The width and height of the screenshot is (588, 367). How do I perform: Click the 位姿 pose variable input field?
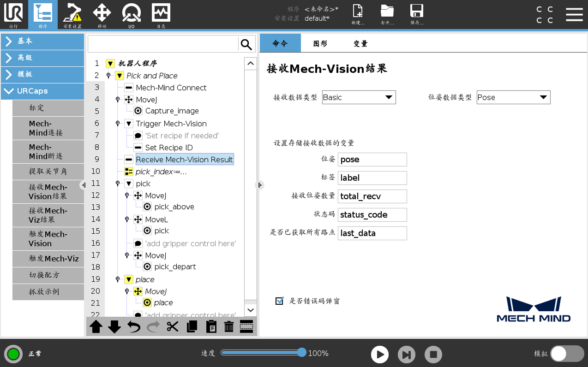coord(372,159)
